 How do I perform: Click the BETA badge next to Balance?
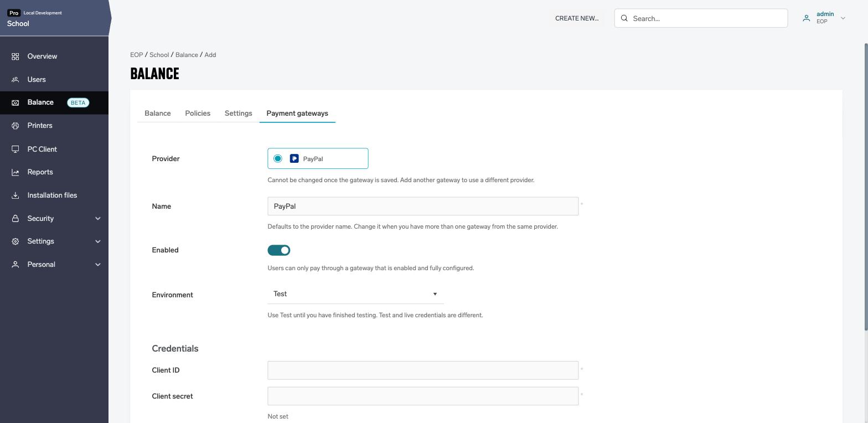(x=78, y=102)
